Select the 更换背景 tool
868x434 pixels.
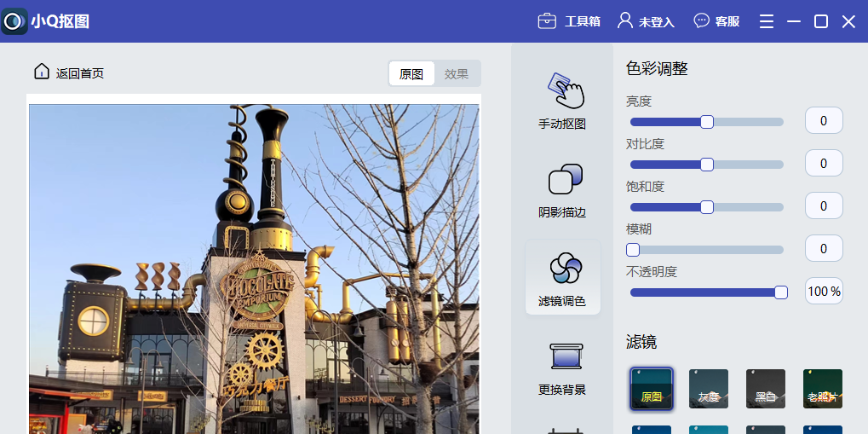coord(562,367)
